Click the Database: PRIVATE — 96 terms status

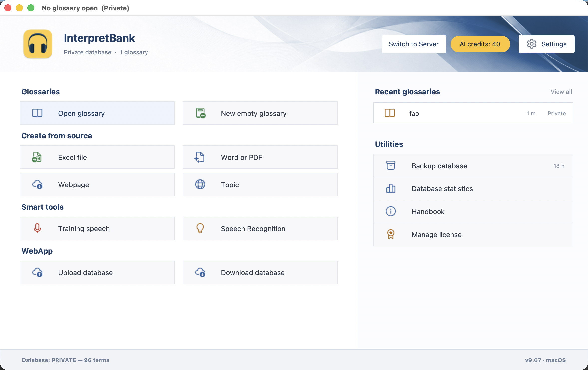[66, 360]
